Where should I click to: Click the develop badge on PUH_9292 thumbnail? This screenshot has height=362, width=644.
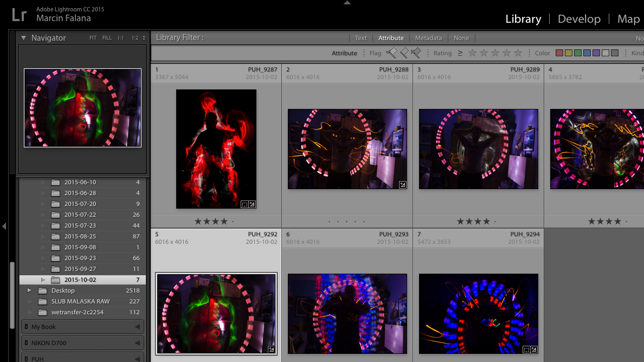[x=271, y=350]
